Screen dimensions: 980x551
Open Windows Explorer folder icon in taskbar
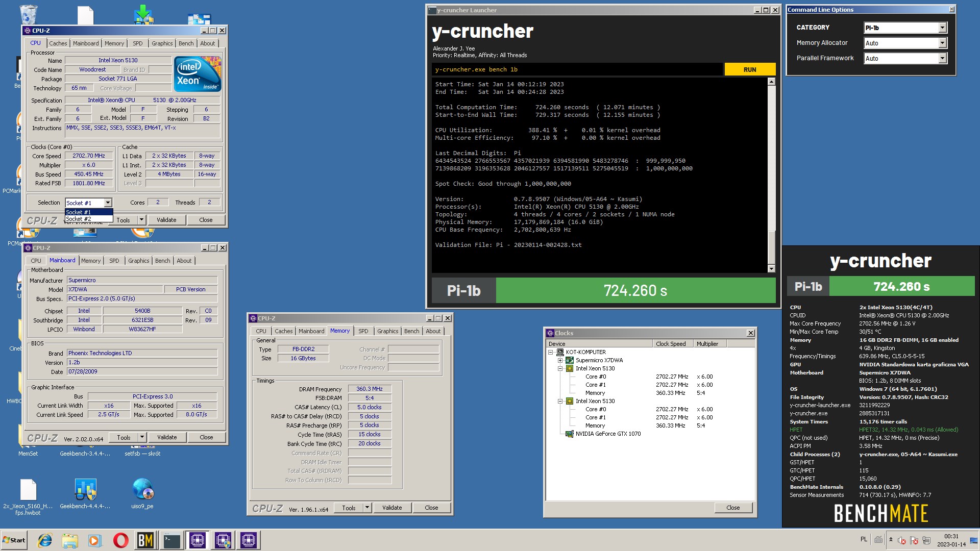pos(70,540)
